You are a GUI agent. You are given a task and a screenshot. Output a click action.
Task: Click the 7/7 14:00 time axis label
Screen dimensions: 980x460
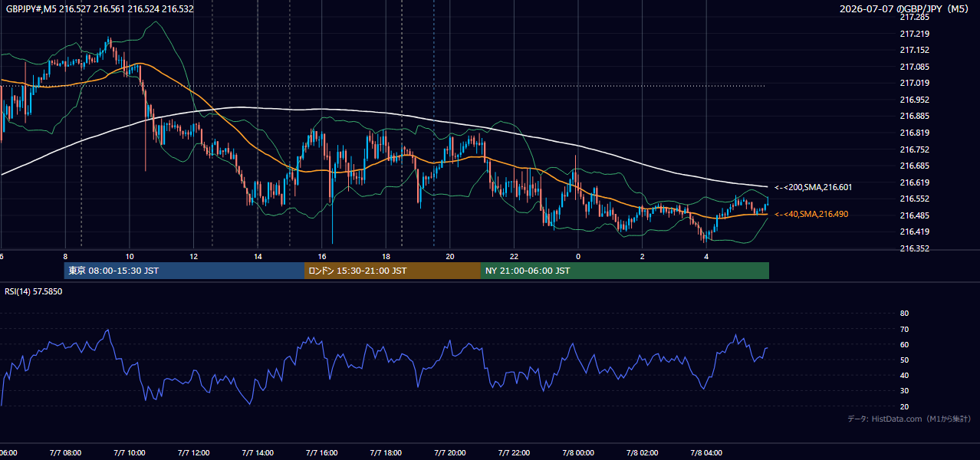258,453
